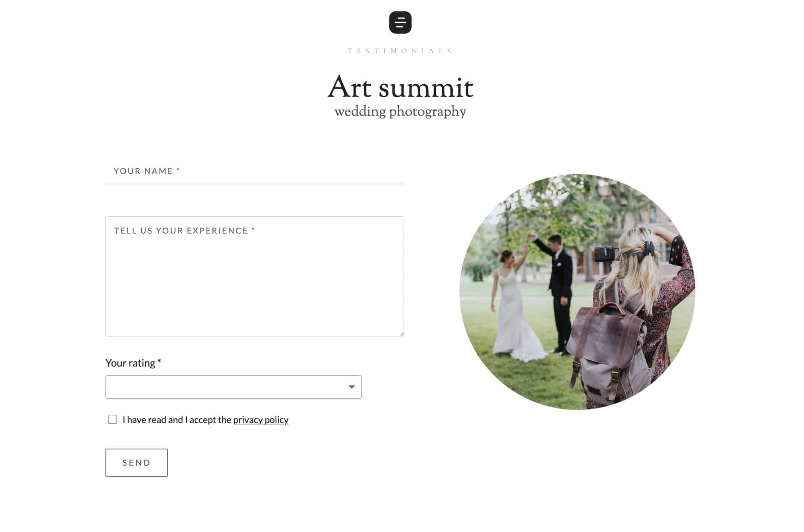Click the textarea resize handle in its corner
This screenshot has height=532, width=804.
(x=401, y=333)
